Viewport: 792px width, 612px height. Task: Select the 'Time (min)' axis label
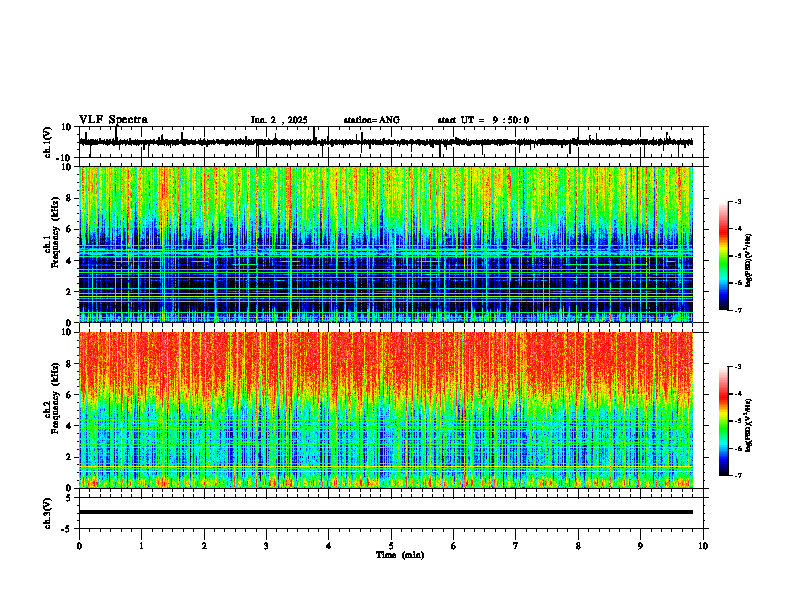point(400,555)
